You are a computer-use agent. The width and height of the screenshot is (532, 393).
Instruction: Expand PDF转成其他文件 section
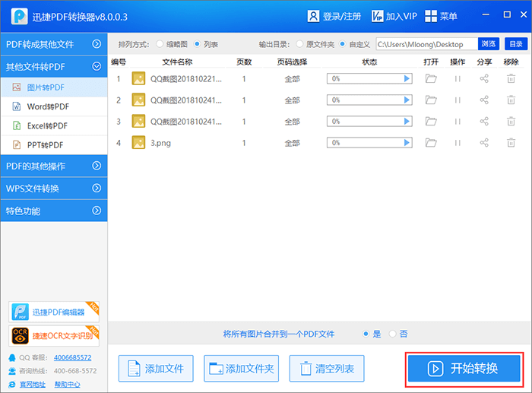(54, 44)
